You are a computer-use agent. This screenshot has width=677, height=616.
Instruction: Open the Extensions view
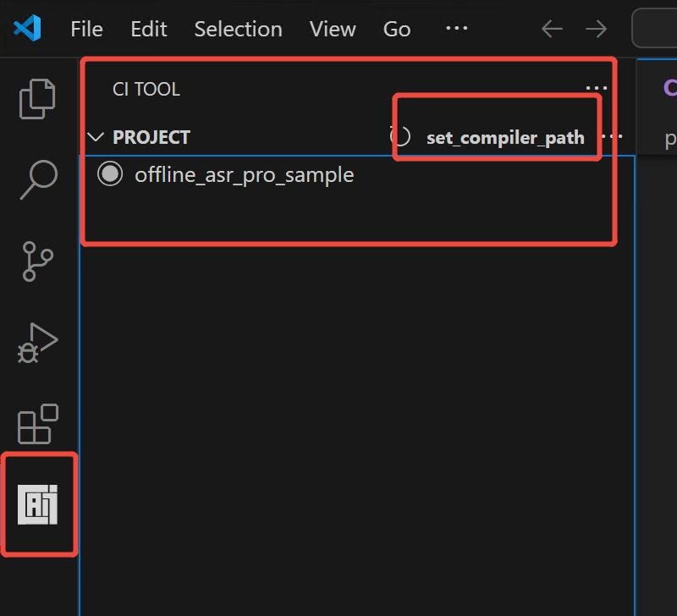coord(38,424)
